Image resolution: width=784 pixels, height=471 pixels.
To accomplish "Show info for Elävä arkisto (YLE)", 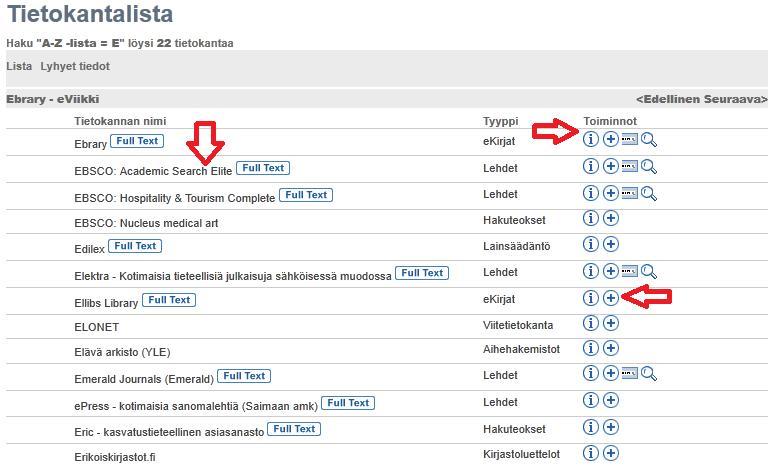I will pos(590,348).
